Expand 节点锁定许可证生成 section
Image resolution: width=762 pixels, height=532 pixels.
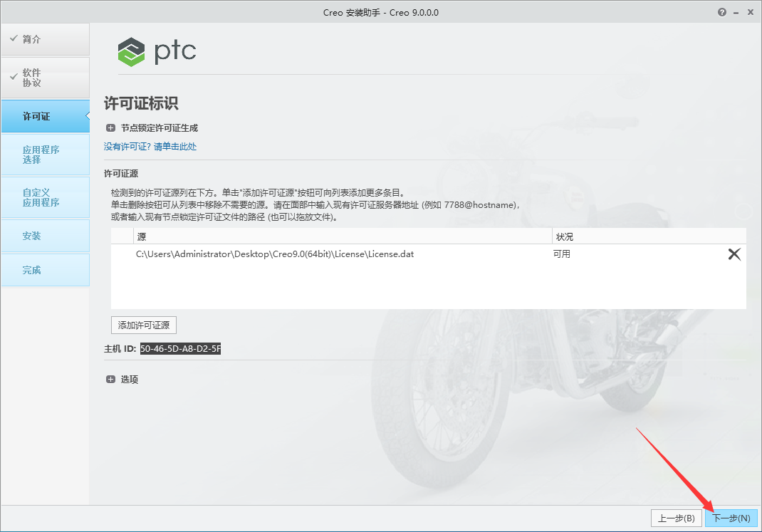(x=111, y=128)
